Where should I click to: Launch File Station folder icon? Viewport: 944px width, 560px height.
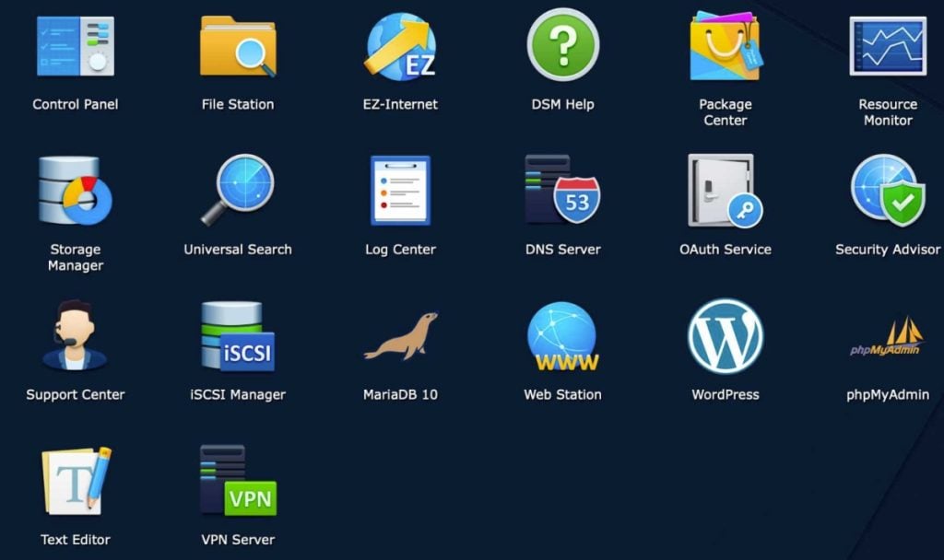click(x=238, y=46)
